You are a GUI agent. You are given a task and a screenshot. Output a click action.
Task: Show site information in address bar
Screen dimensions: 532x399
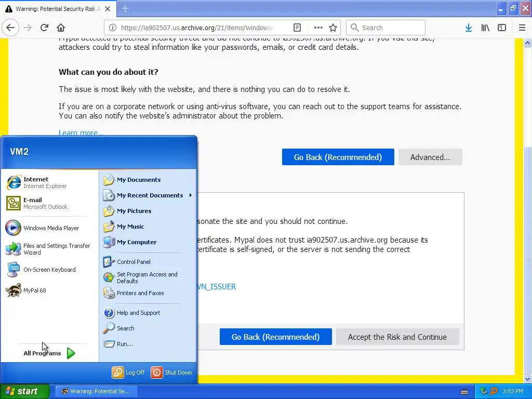[113, 28]
